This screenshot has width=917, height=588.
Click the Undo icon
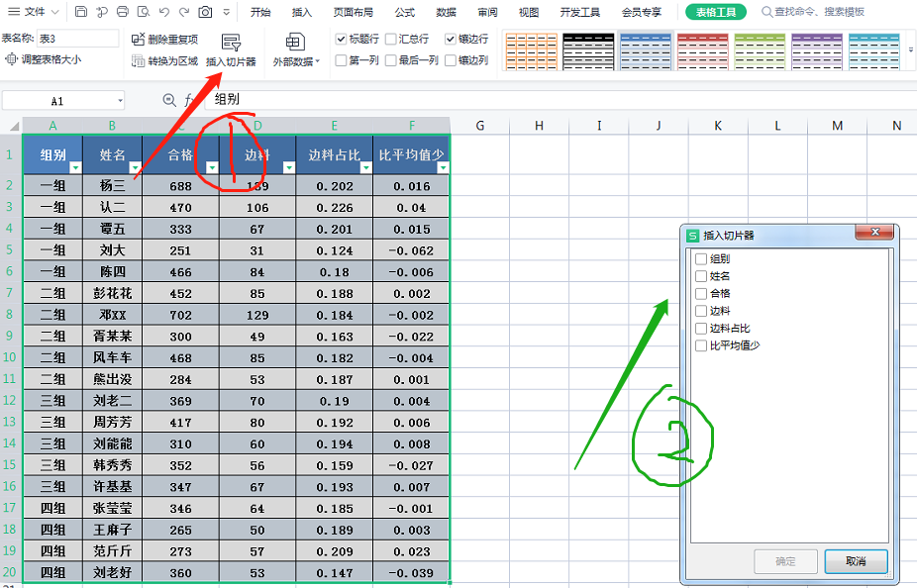(165, 11)
